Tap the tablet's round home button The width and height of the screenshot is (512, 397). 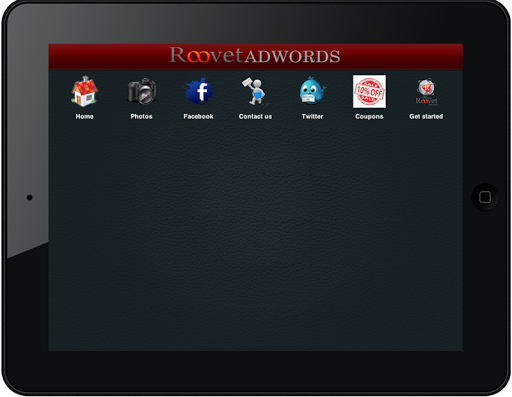point(485,197)
